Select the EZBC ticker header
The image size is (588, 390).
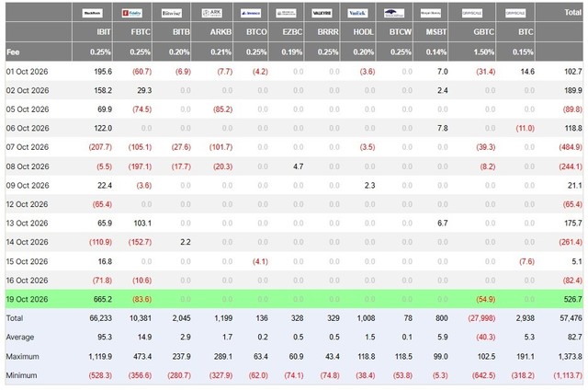click(x=292, y=32)
